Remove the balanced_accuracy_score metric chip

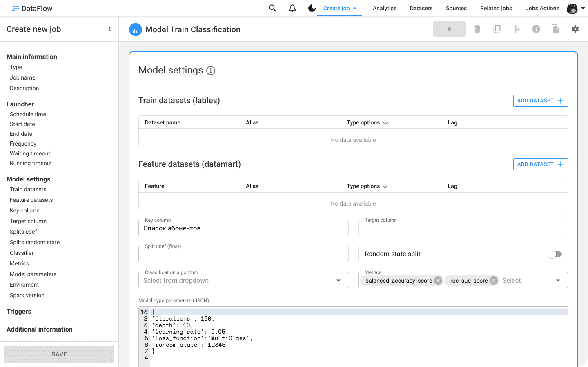(x=438, y=281)
